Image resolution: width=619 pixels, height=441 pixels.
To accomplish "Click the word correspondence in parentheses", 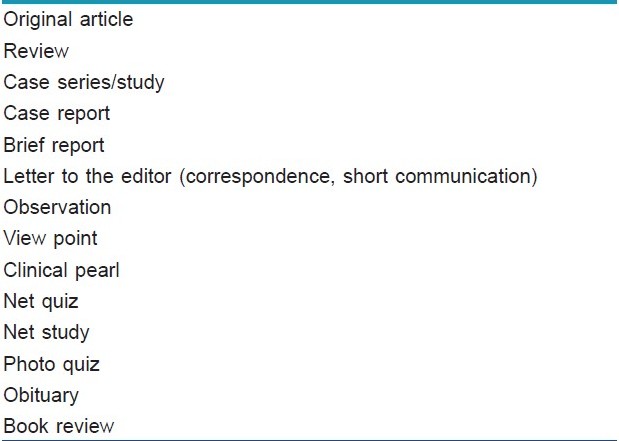I will (x=257, y=176).
